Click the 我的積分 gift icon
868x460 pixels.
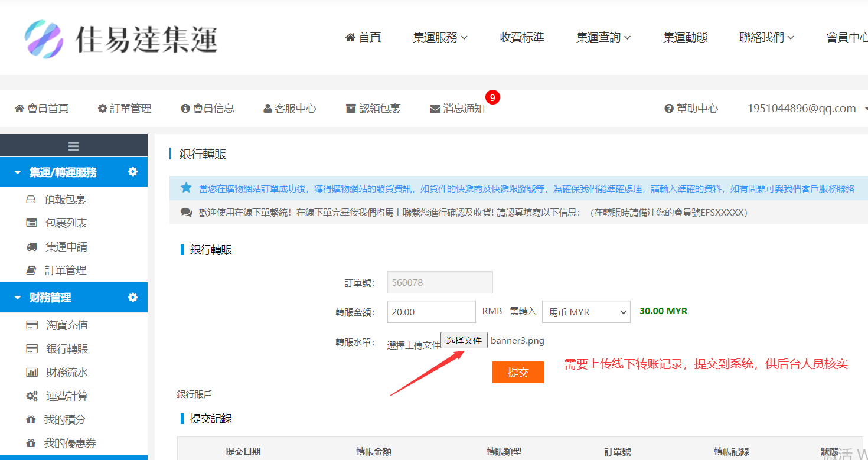coord(31,420)
